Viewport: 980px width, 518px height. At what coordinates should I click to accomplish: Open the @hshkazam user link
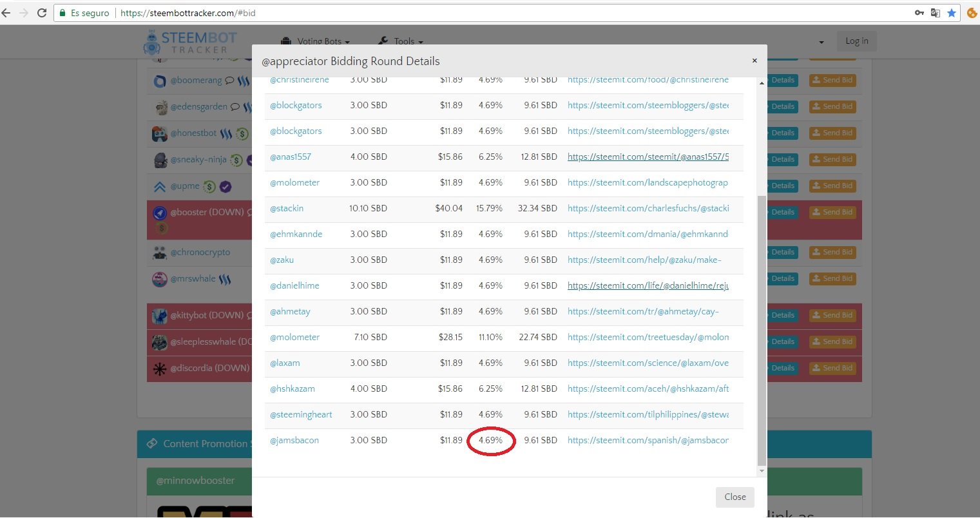[x=293, y=388]
